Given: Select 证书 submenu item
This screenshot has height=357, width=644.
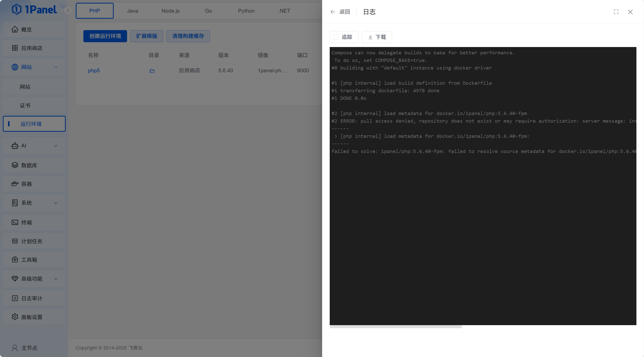Looking at the screenshot, I should click(x=34, y=105).
